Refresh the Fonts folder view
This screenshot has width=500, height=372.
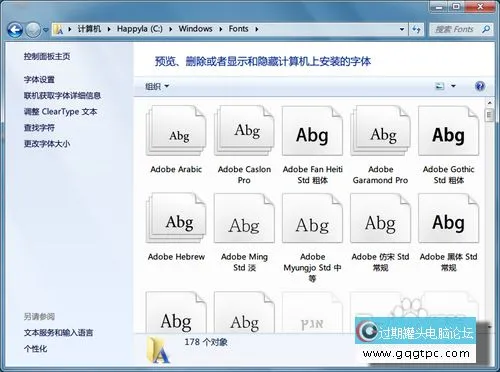(416, 29)
